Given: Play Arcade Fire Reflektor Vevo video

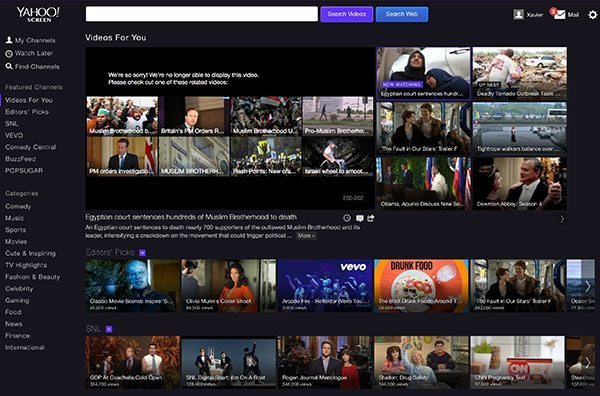Looking at the screenshot, I should pos(325,286).
